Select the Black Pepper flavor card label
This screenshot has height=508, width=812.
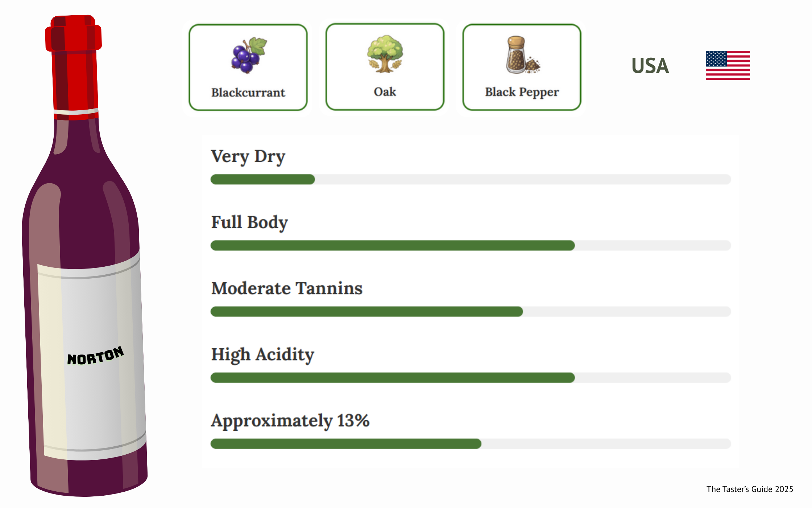pyautogui.click(x=522, y=92)
